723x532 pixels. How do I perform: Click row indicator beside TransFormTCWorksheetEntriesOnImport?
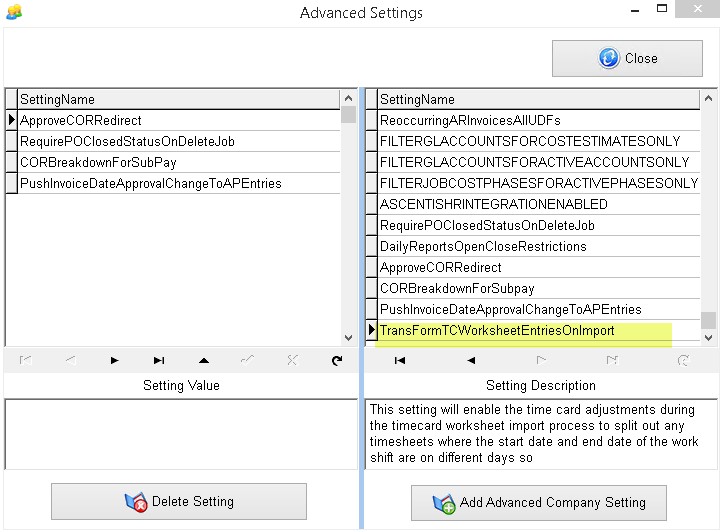pos(372,331)
